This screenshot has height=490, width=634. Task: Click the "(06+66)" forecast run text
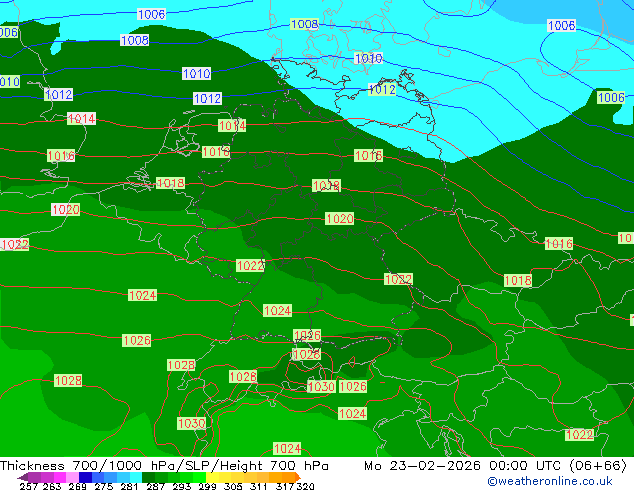[598, 466]
